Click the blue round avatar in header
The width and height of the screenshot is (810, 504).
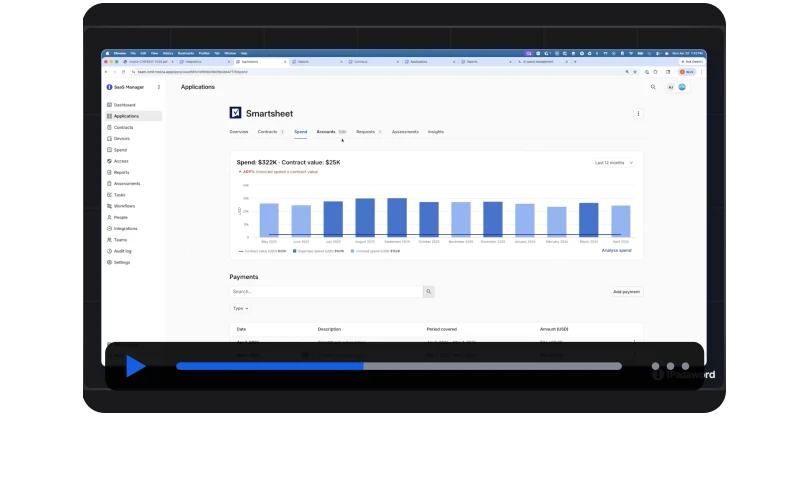(682, 87)
